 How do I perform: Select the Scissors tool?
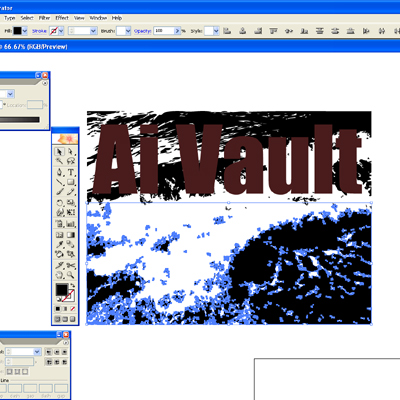point(71,266)
